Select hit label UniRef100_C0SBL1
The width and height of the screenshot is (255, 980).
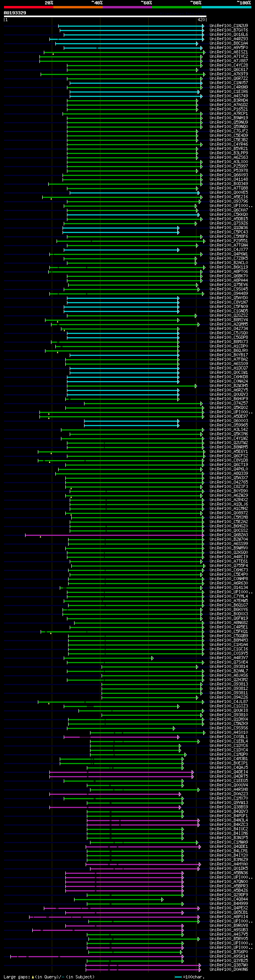pyautogui.click(x=229, y=737)
